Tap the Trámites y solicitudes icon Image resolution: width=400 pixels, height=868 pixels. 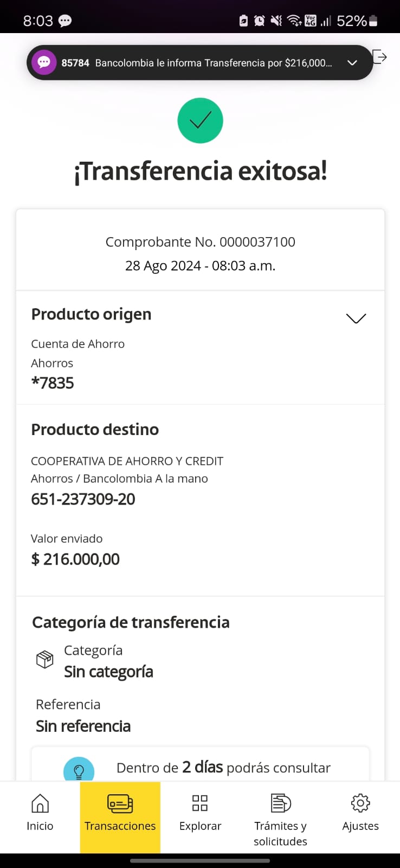280,803
